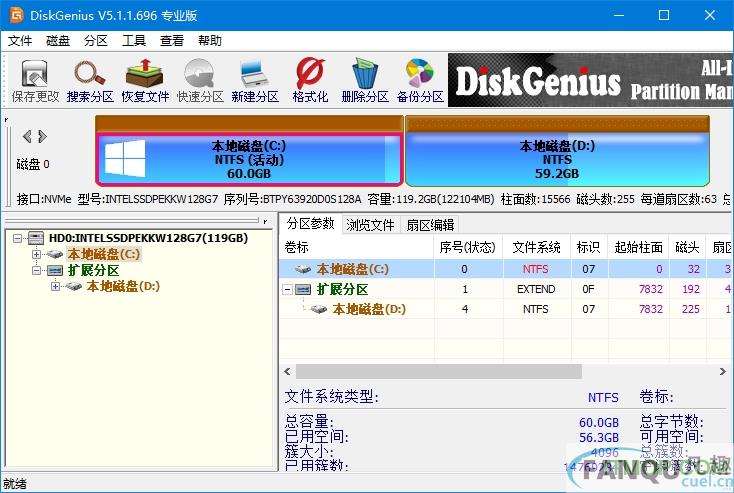Click the DiskGenius banner advertisement
The width and height of the screenshot is (734, 493).
(591, 80)
